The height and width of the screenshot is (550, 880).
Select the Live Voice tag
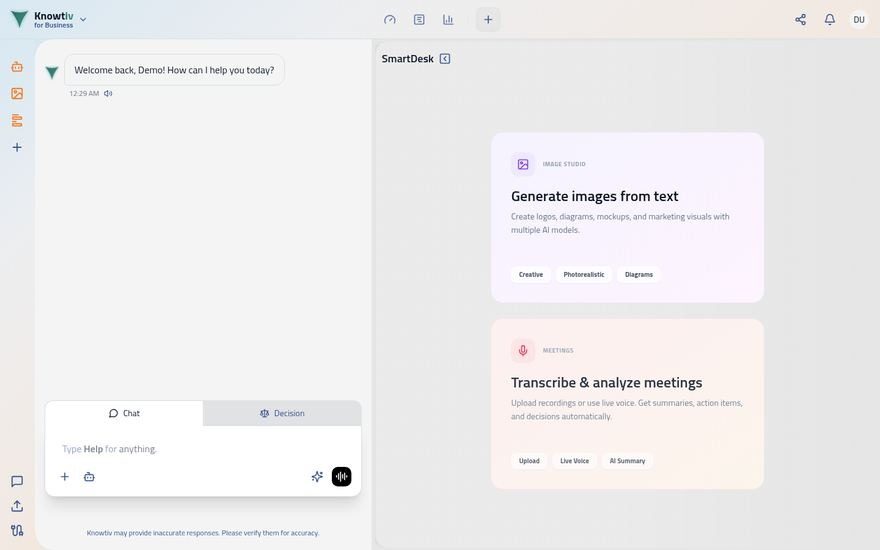[575, 461]
